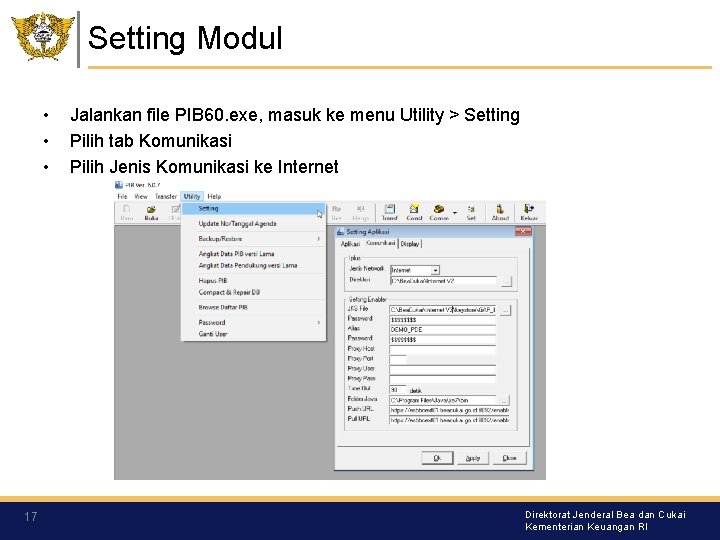Choose Compact & Repair DB
720x540 pixels.
(x=254, y=292)
